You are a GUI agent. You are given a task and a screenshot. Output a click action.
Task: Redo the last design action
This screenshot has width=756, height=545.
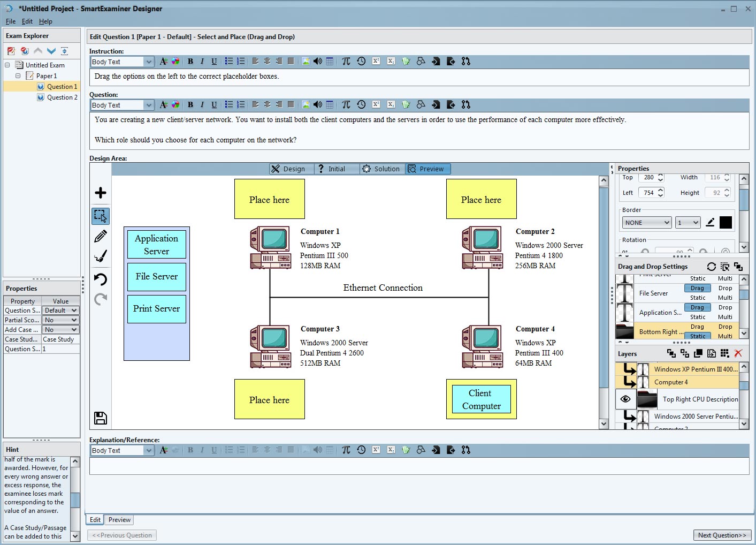[x=101, y=299]
